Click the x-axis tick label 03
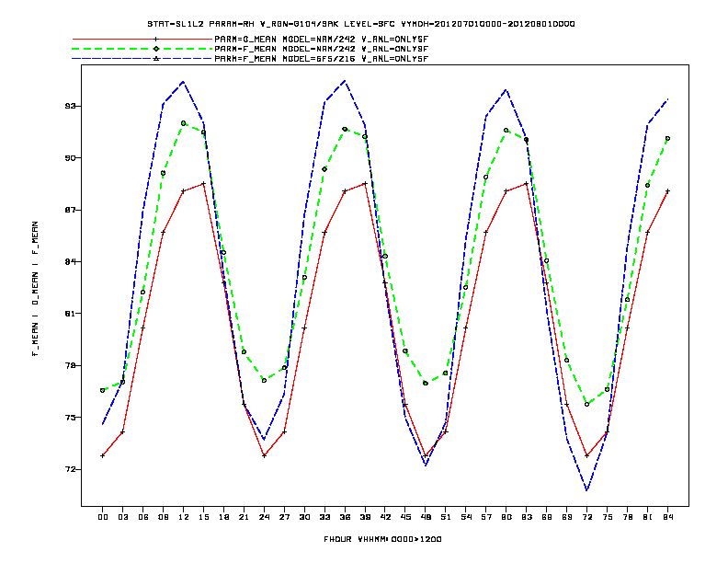Image resolution: width=728 pixels, height=563 pixels. (122, 517)
